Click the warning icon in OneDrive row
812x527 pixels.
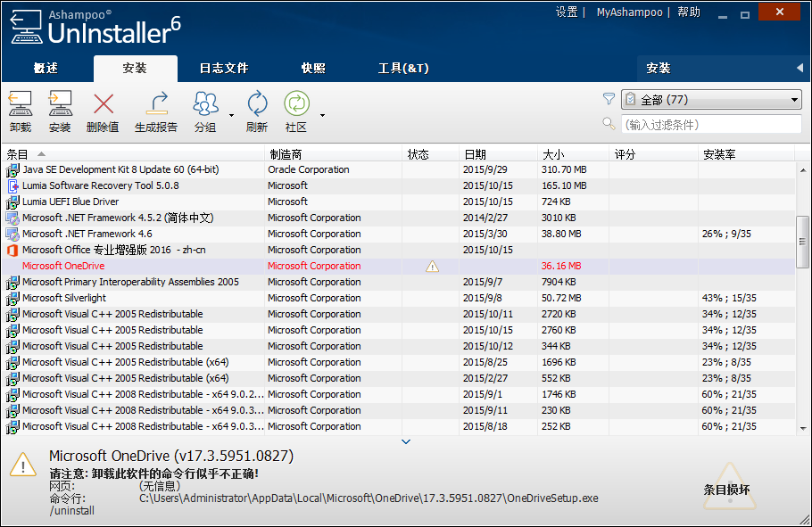[x=433, y=266]
